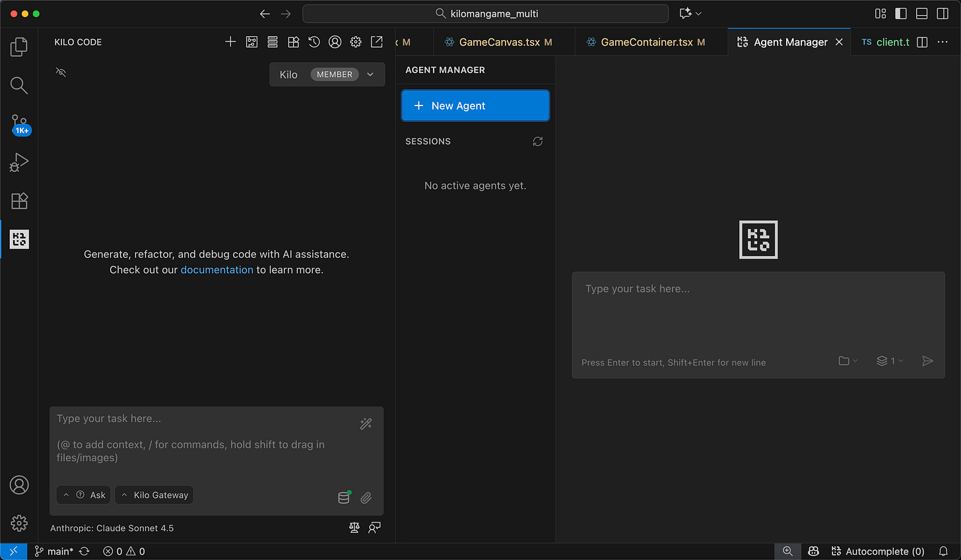Click the Copilot icon in status bar

pyautogui.click(x=813, y=551)
